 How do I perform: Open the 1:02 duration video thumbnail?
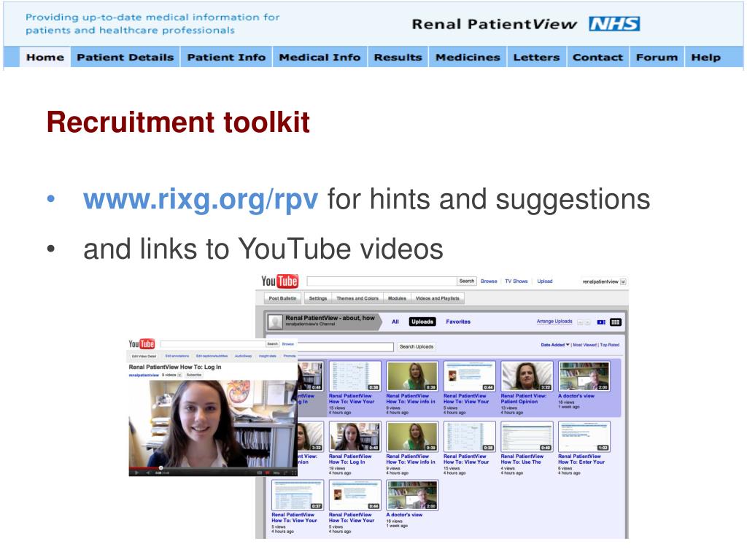(584, 436)
